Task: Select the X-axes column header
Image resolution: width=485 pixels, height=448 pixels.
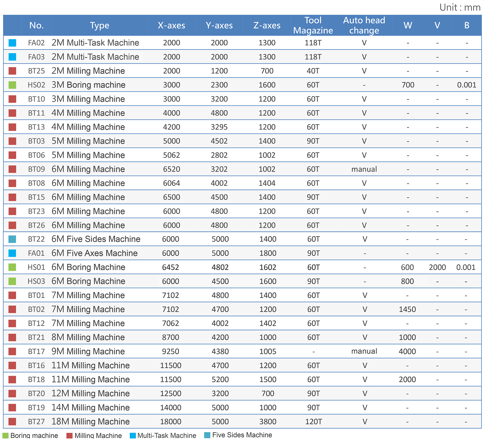Action: tap(171, 25)
